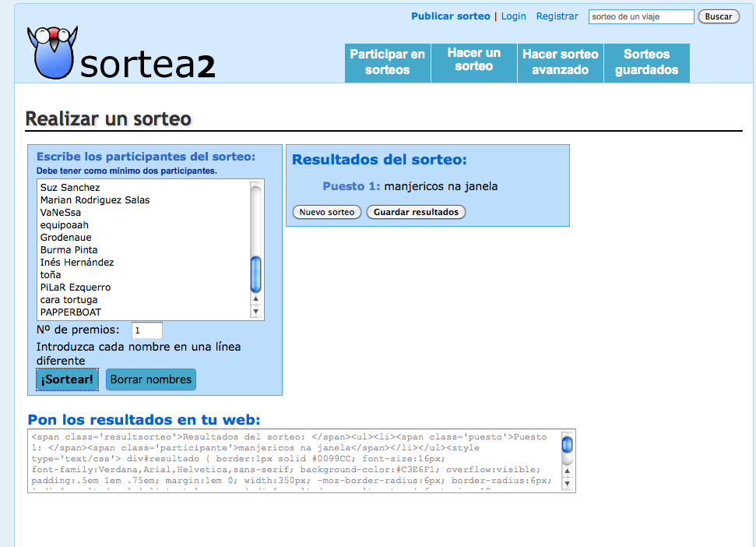Click the search box containing sorteo de un viaje
This screenshot has height=547, width=756.
click(x=641, y=16)
